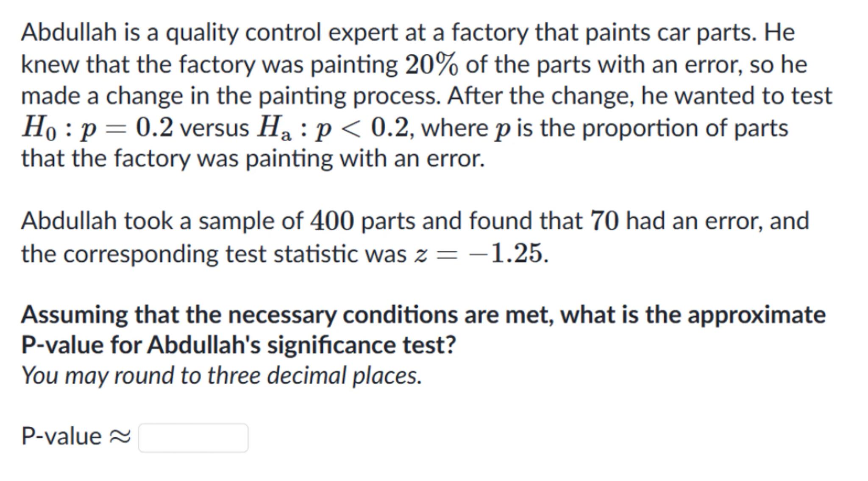
Task: Click the null hypothesis H0 : p = 0.2
Action: coord(97,128)
